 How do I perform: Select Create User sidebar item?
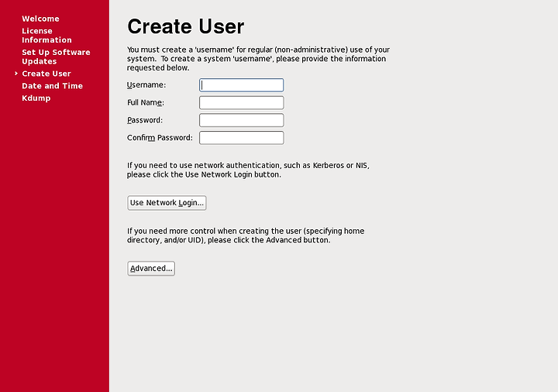(46, 74)
